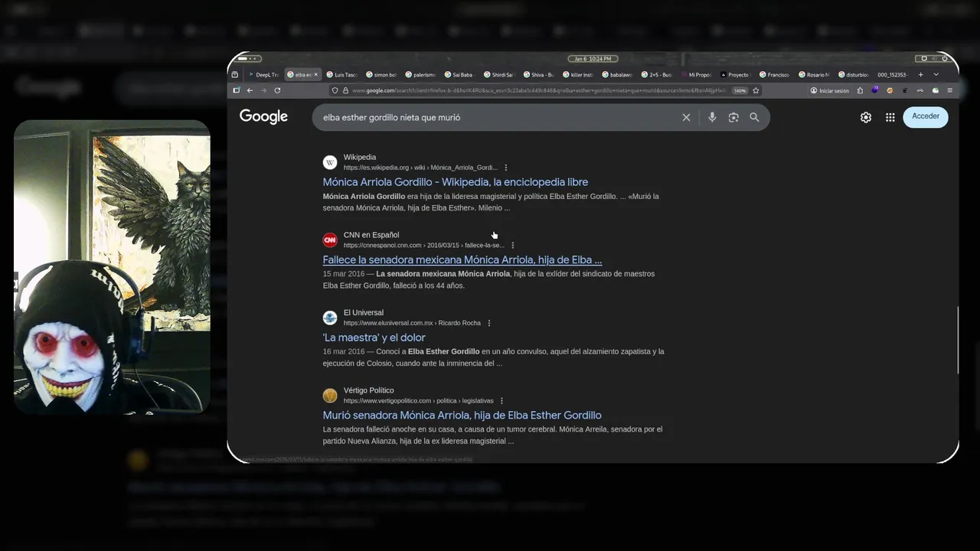Switch to the Shirdi Sai tab

click(501, 75)
